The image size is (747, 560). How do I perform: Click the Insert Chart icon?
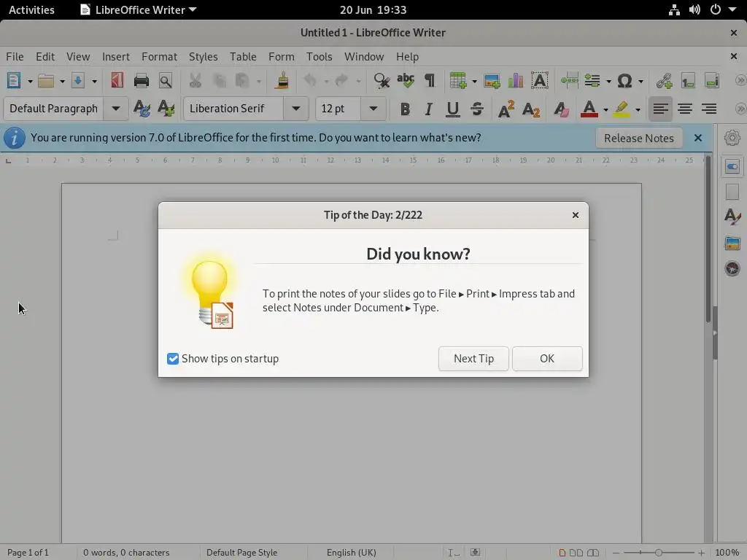pos(516,80)
